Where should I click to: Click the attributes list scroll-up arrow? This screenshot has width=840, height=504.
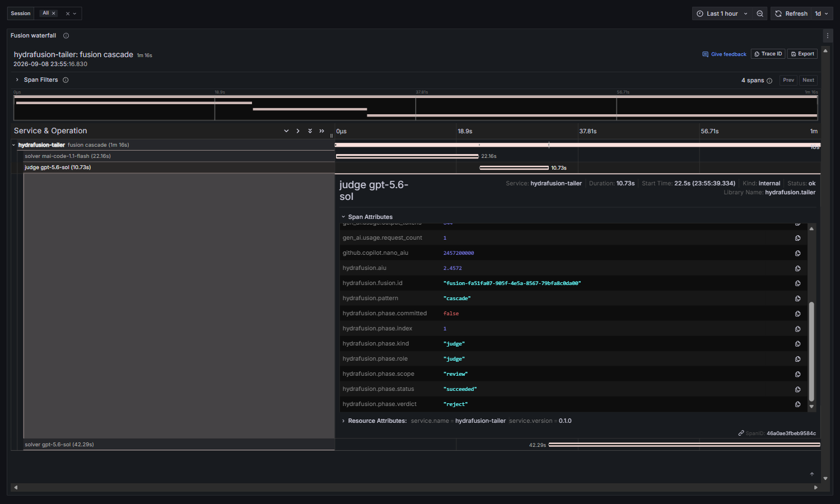coord(811,228)
